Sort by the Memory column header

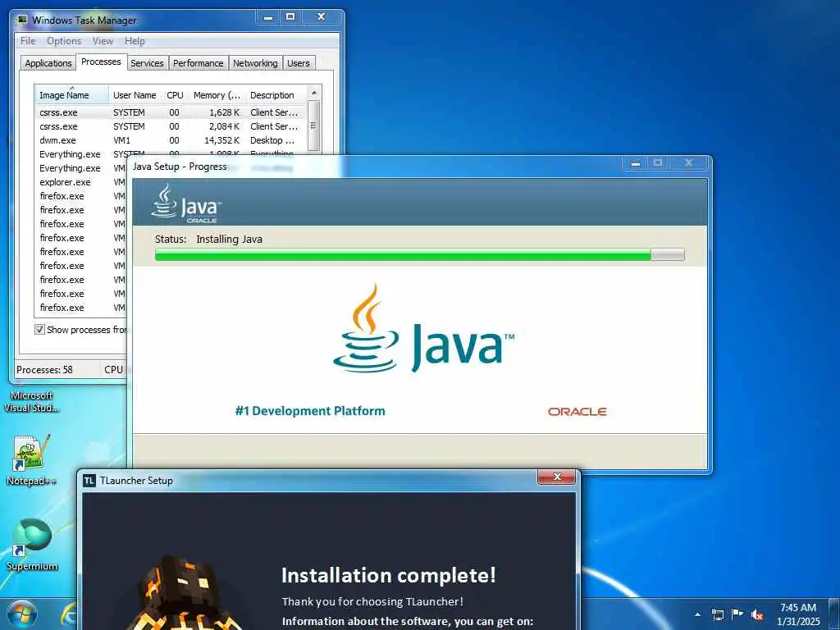(217, 95)
